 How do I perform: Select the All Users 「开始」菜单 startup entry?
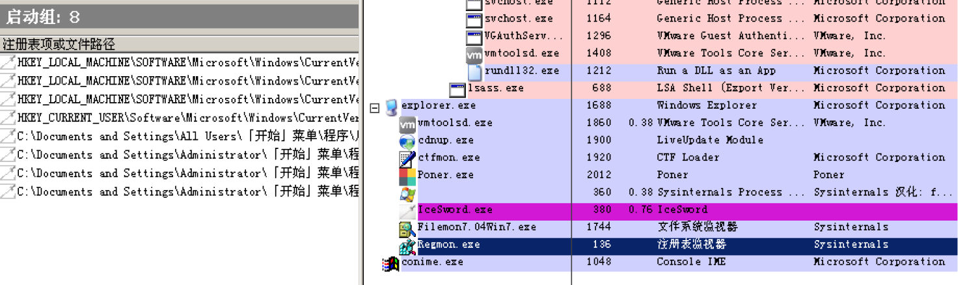180,136
